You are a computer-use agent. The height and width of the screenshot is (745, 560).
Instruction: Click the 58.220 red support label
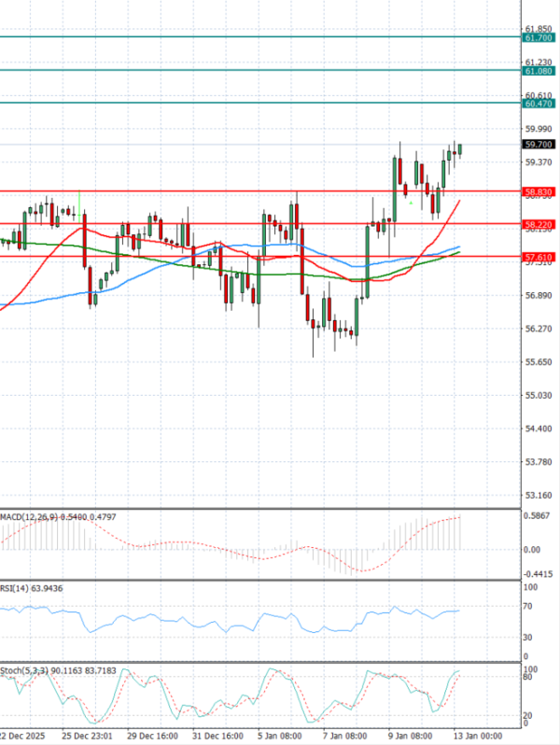coord(539,225)
